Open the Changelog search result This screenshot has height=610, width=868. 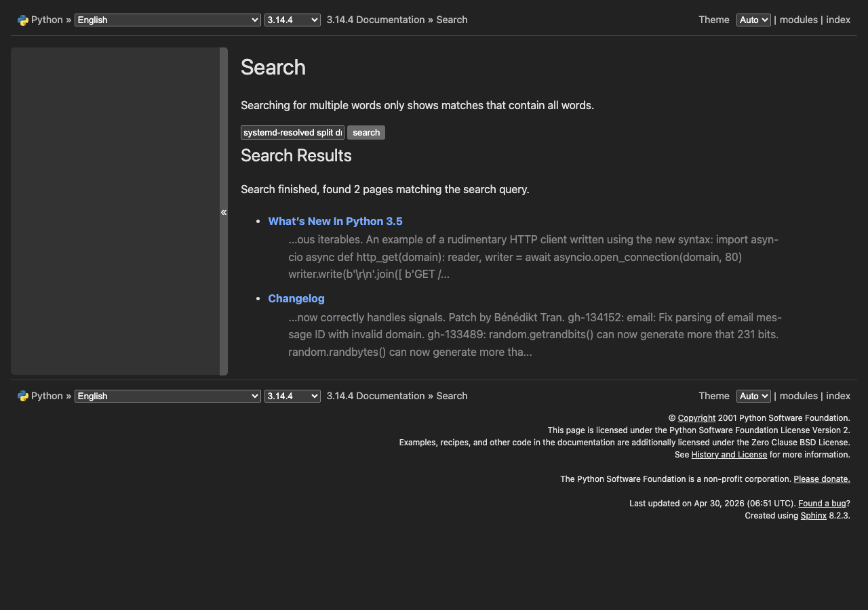coord(296,298)
